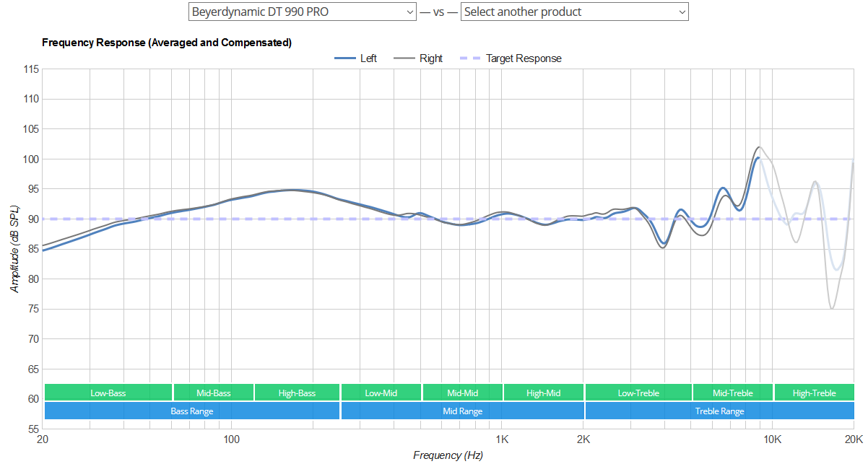Toggle the Left channel legend entry
This screenshot has height=464, width=868.
pyautogui.click(x=356, y=58)
